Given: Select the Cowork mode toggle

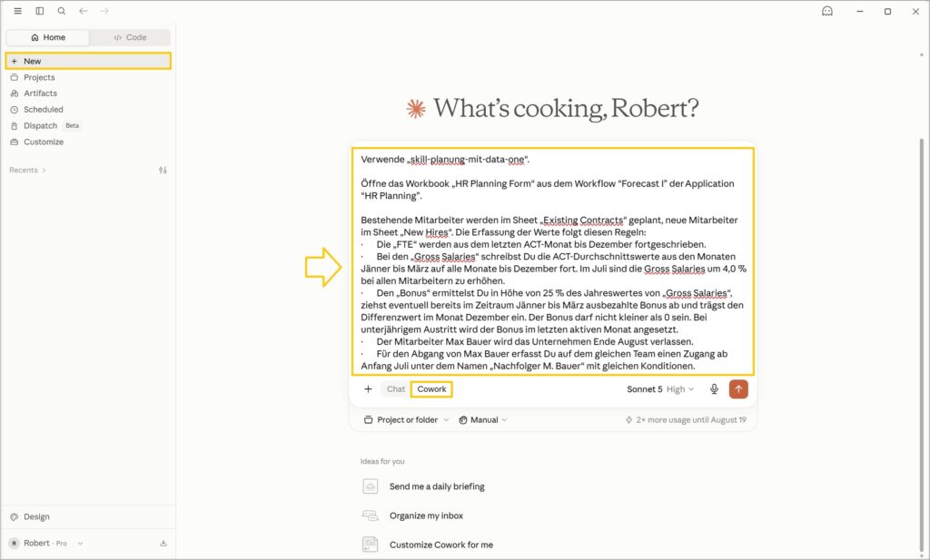Looking at the screenshot, I should [431, 389].
